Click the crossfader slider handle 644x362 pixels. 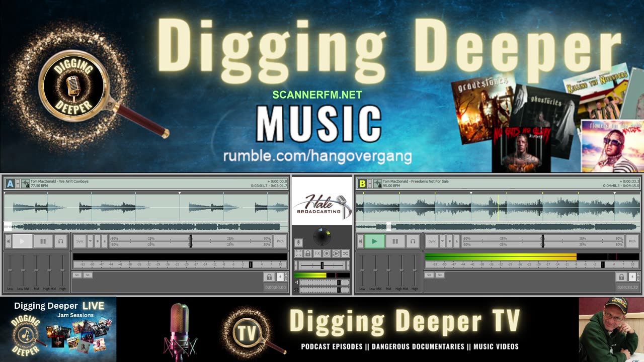click(x=322, y=265)
